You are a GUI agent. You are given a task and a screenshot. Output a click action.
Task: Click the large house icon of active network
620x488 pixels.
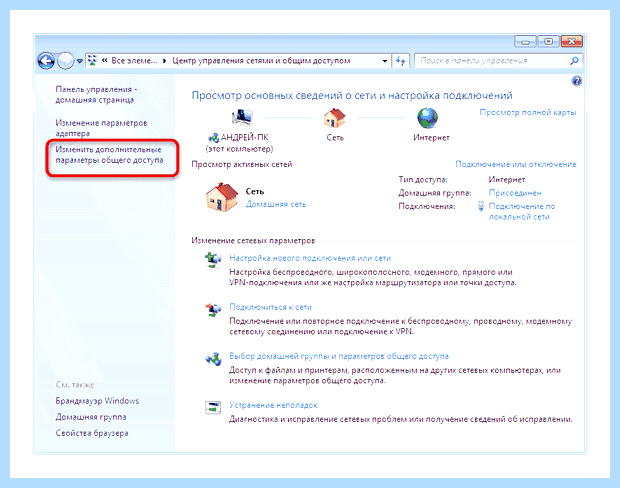click(x=222, y=197)
